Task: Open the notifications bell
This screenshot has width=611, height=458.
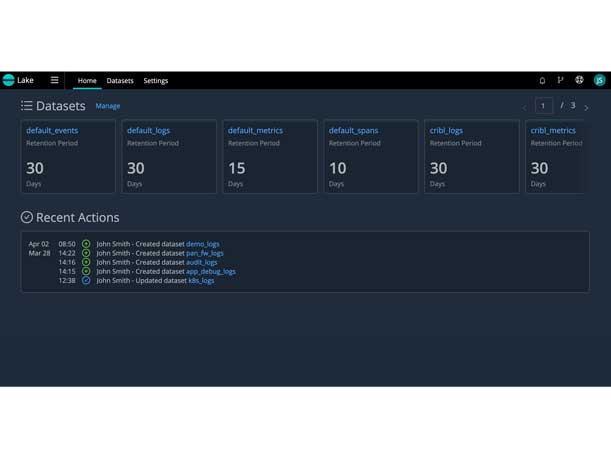Action: click(542, 80)
